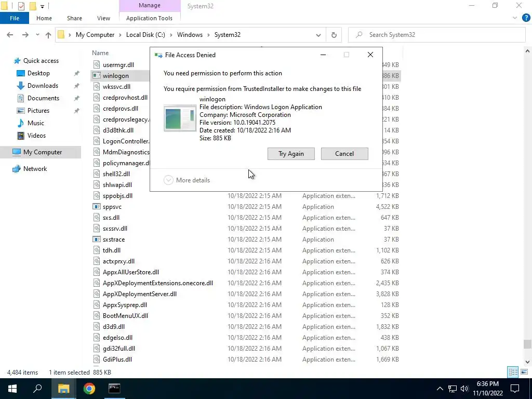Switch to large icons view layout
Screen dimensions: 532x399
[524, 372]
